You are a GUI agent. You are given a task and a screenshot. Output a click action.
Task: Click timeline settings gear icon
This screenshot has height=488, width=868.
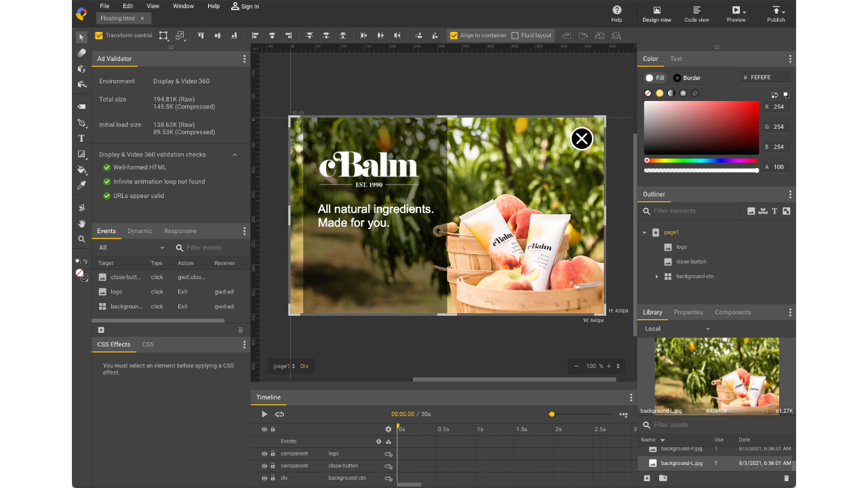click(389, 429)
